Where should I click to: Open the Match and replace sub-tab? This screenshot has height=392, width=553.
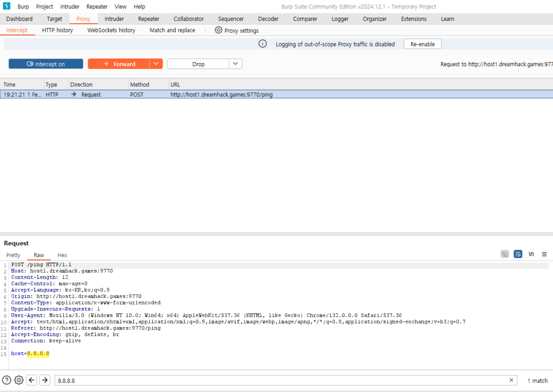[x=172, y=30]
